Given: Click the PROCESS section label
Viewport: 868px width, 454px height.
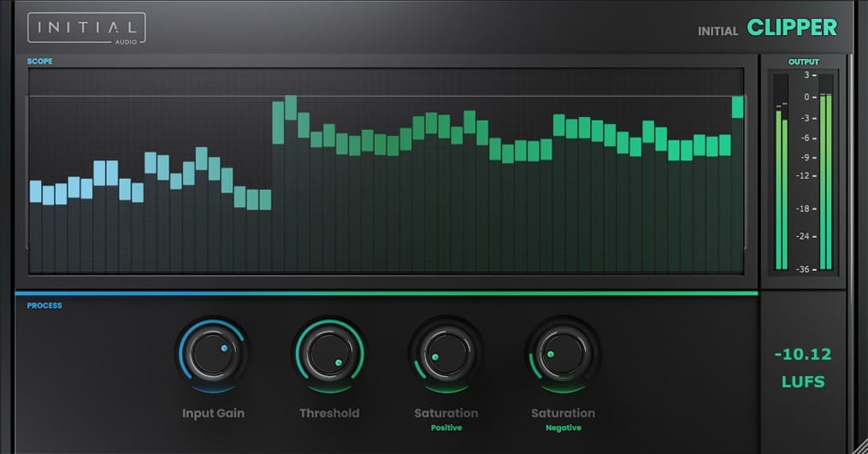Looking at the screenshot, I should click(x=44, y=305).
